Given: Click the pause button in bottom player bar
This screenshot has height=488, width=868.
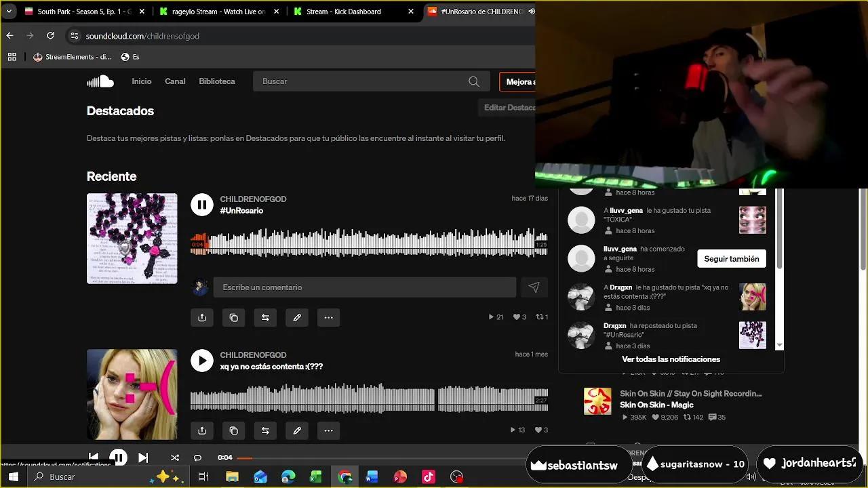Looking at the screenshot, I should 118,457.
